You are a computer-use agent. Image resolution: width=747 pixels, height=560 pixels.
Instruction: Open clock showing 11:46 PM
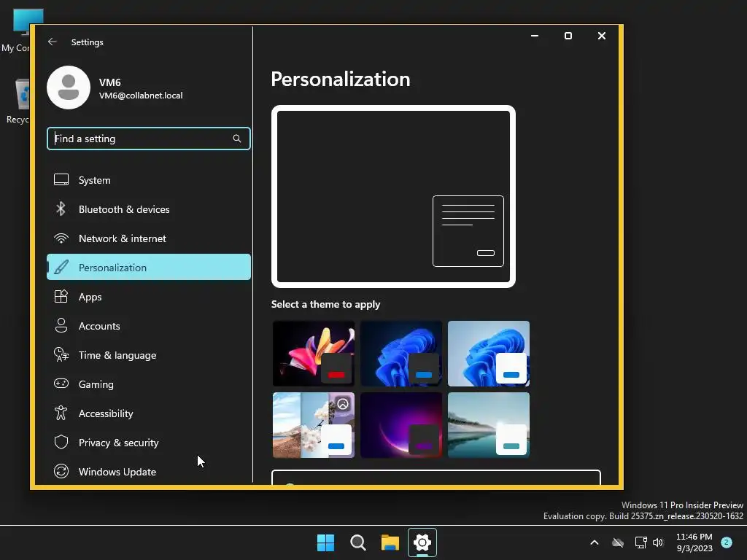point(694,542)
